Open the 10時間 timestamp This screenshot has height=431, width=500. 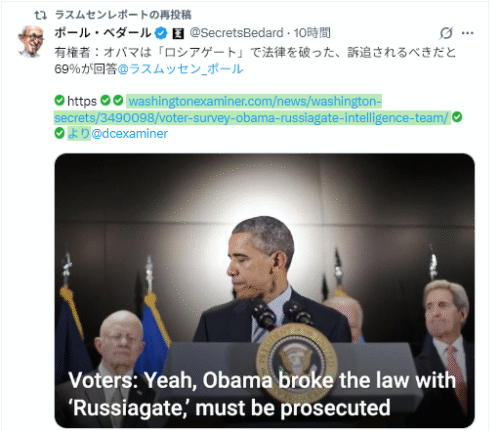pyautogui.click(x=312, y=33)
